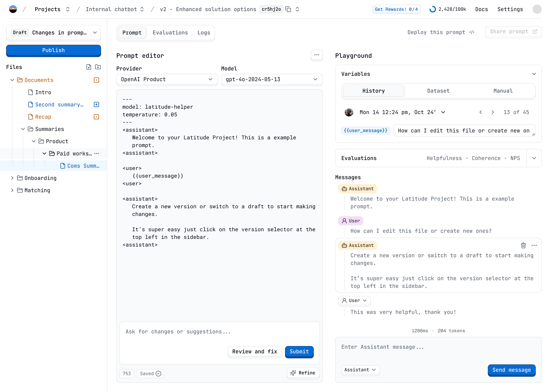Click the Share prompt button

513,32
